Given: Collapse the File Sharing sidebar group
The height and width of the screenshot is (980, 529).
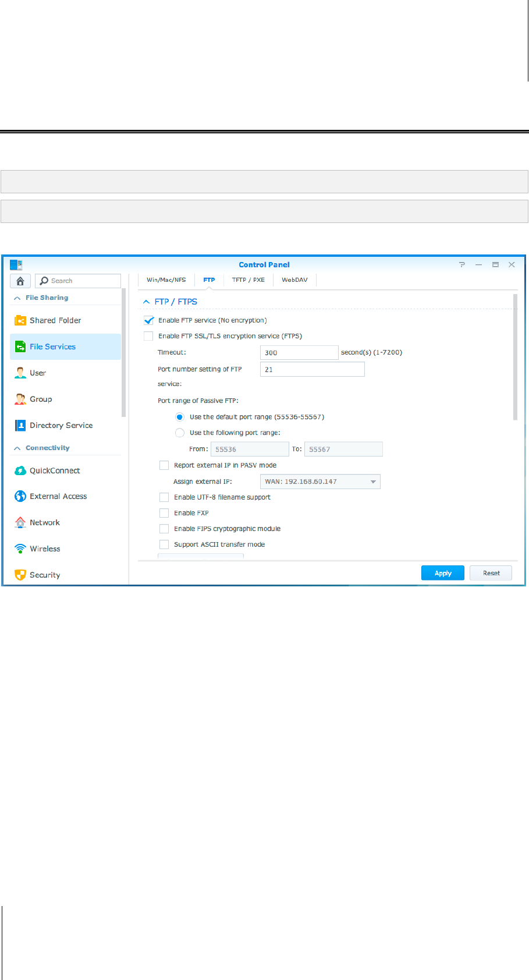Looking at the screenshot, I should [17, 298].
